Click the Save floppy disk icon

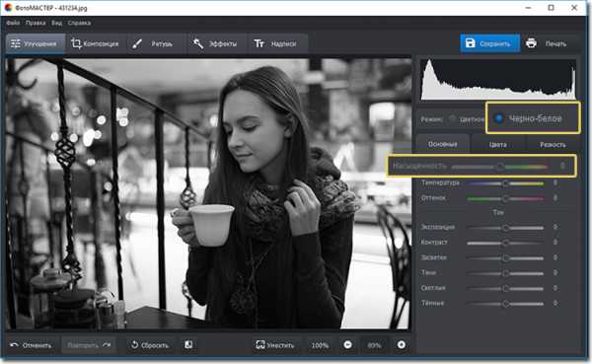(x=470, y=43)
